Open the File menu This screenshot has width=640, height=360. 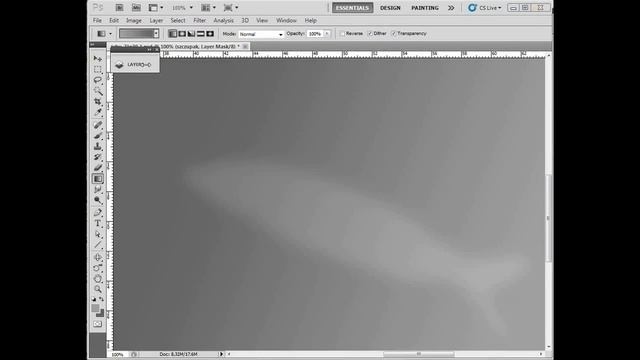point(97,20)
